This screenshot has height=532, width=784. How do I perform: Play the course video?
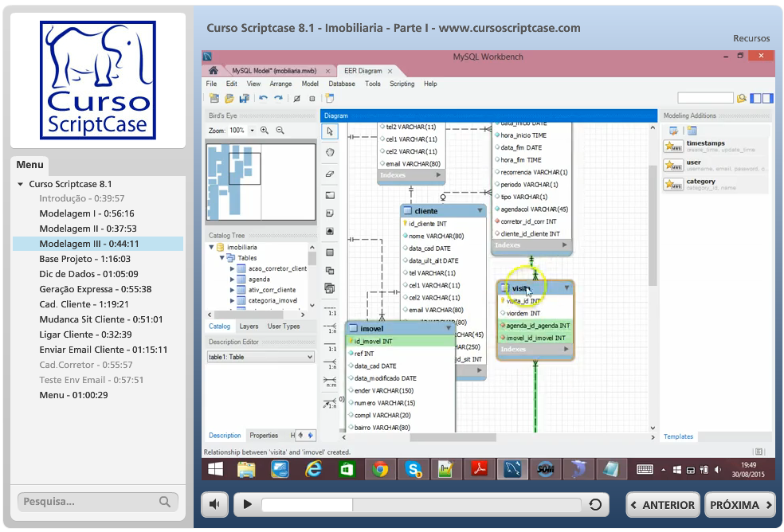click(248, 504)
